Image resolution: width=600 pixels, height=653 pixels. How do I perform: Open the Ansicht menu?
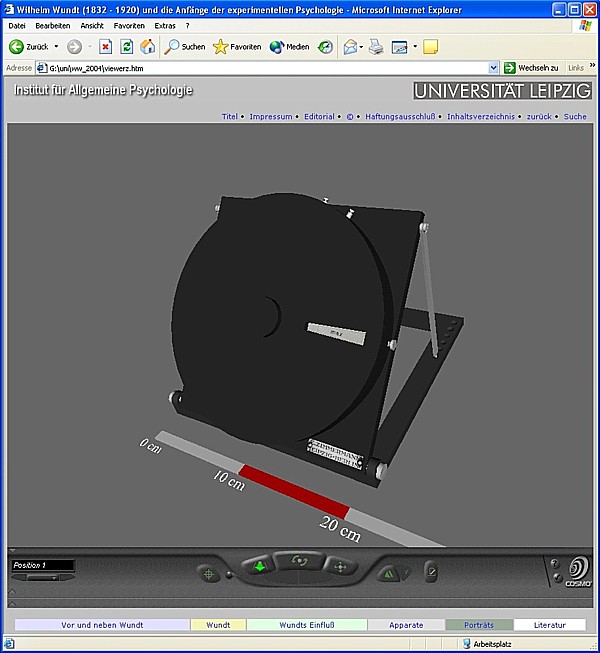pyautogui.click(x=92, y=26)
